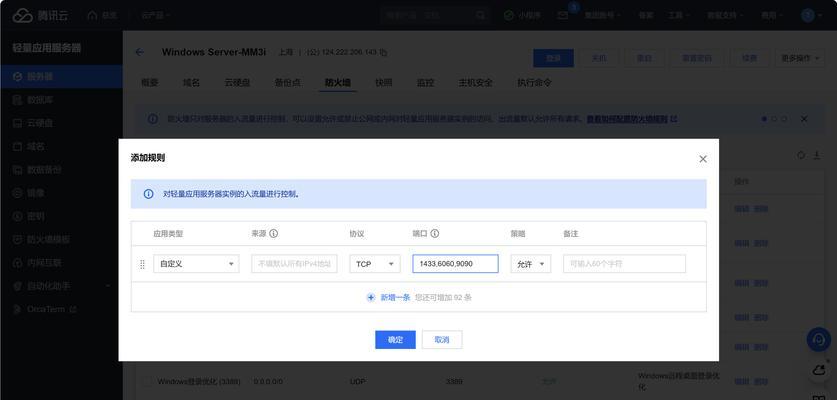837x400 pixels.
Task: Confirm with the 确定 button
Action: pos(395,340)
